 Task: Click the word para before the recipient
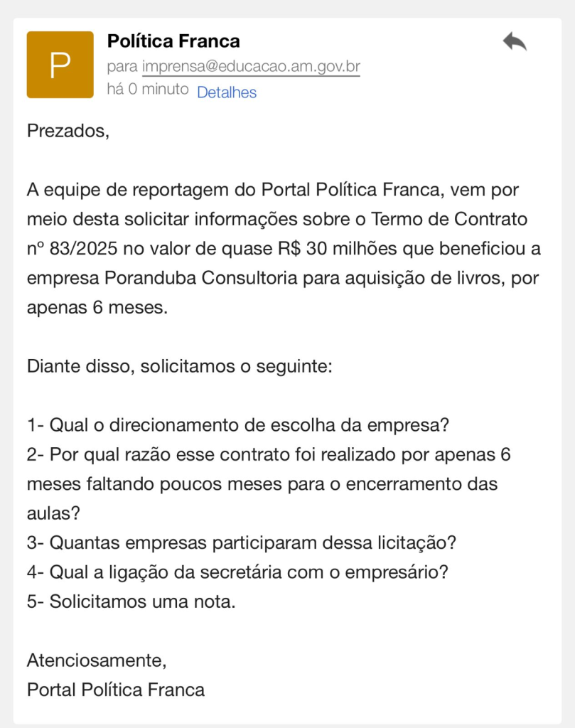point(122,67)
